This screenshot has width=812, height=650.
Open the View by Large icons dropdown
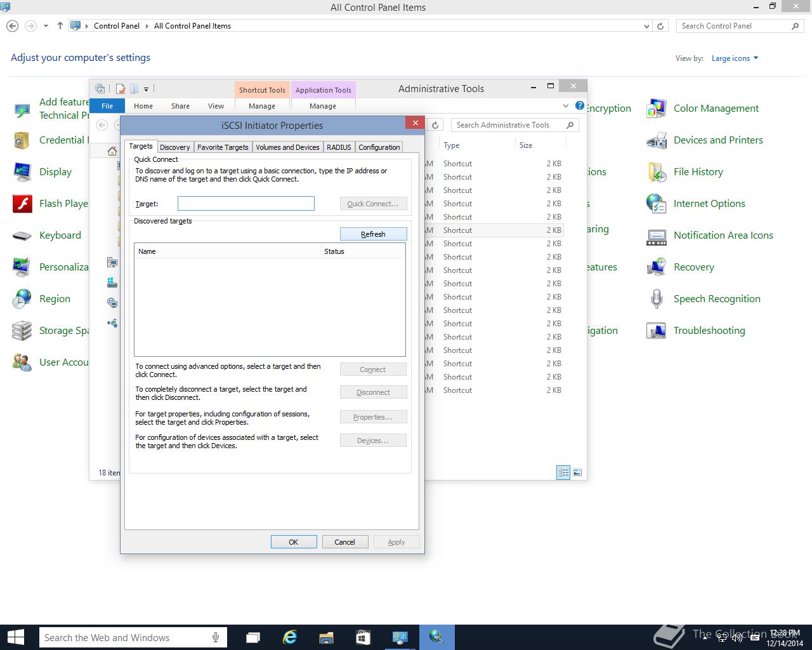click(735, 58)
